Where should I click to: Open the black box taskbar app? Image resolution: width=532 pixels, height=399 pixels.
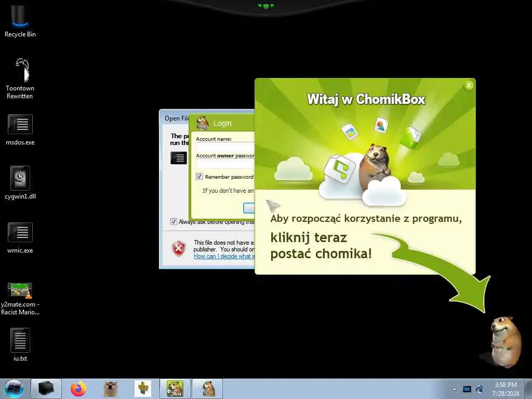coord(46,389)
